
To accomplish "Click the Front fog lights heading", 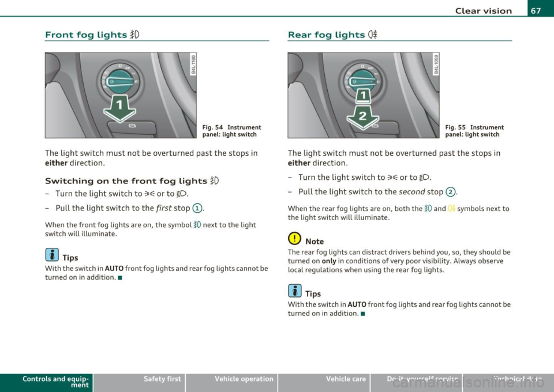I will (92, 35).
